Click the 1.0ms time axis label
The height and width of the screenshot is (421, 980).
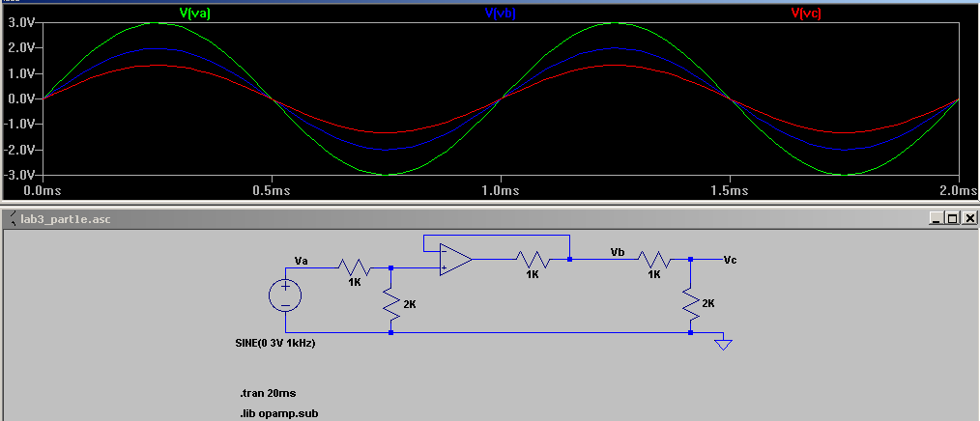tap(500, 190)
